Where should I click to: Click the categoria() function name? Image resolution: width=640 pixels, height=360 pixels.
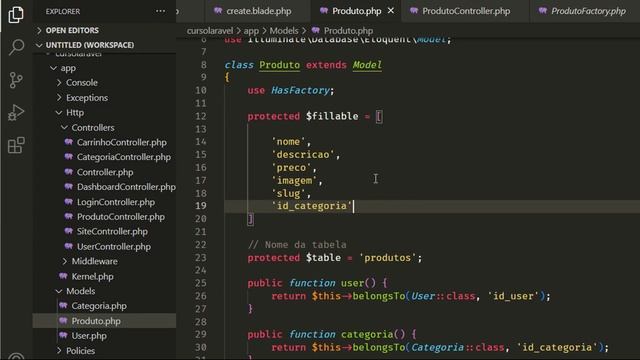(x=367, y=334)
